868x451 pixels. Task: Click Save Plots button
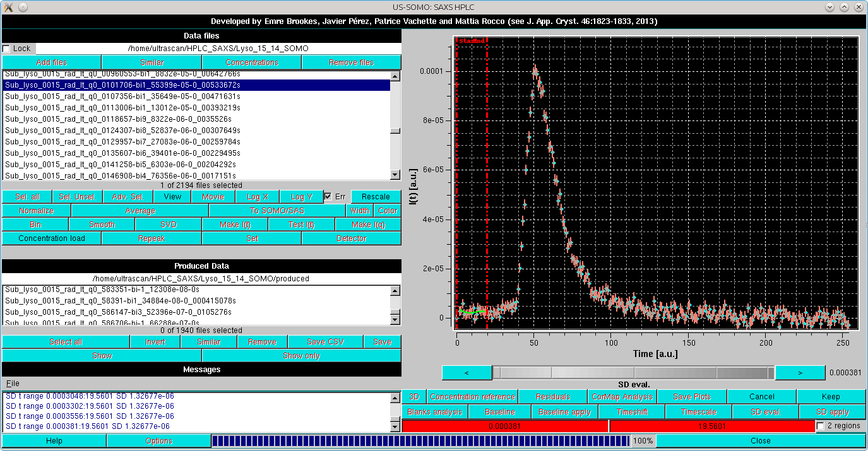point(692,397)
